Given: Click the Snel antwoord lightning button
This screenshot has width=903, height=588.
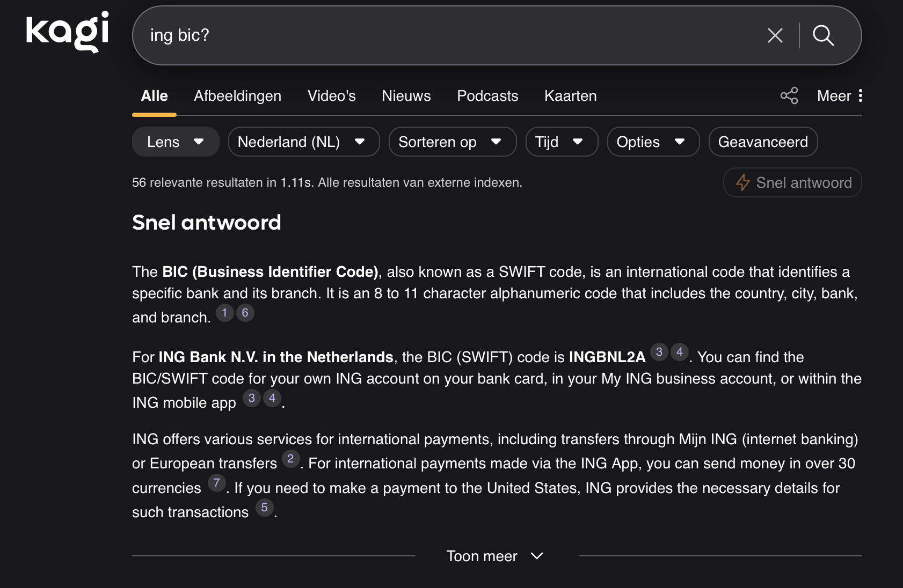Looking at the screenshot, I should 792,182.
